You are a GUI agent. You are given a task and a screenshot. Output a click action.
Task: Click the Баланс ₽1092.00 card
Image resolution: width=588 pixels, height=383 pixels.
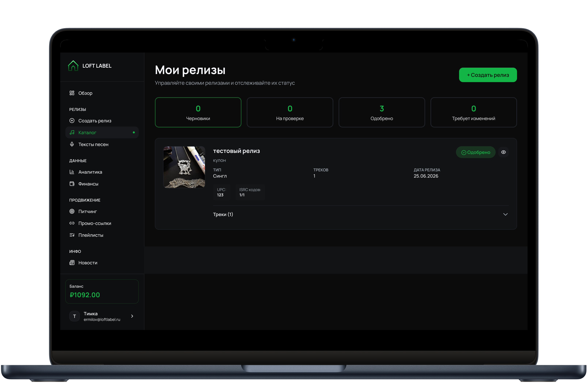coord(102,291)
